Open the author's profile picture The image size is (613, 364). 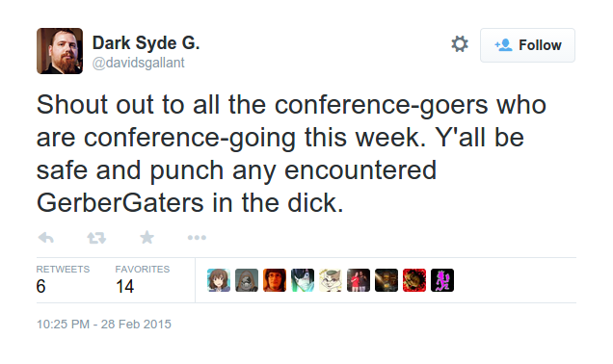click(60, 51)
